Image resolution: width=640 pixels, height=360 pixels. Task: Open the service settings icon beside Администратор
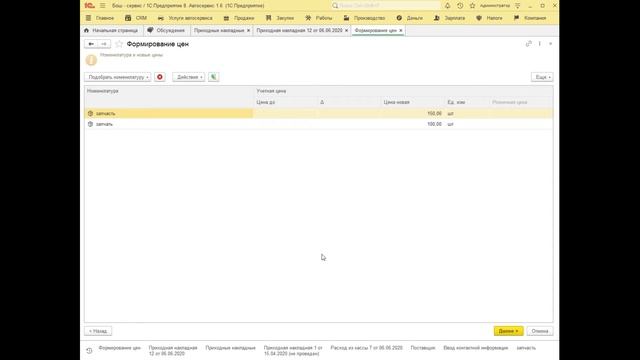pyautogui.click(x=518, y=6)
